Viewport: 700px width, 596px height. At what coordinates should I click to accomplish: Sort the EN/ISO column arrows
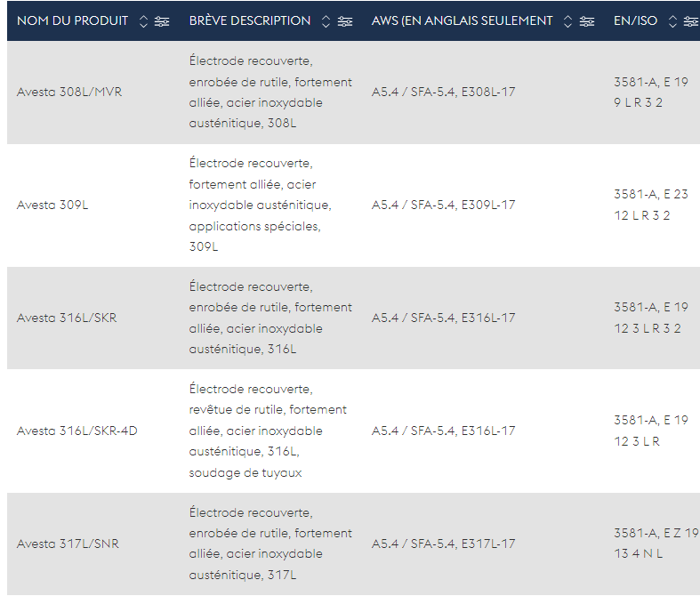pos(672,21)
